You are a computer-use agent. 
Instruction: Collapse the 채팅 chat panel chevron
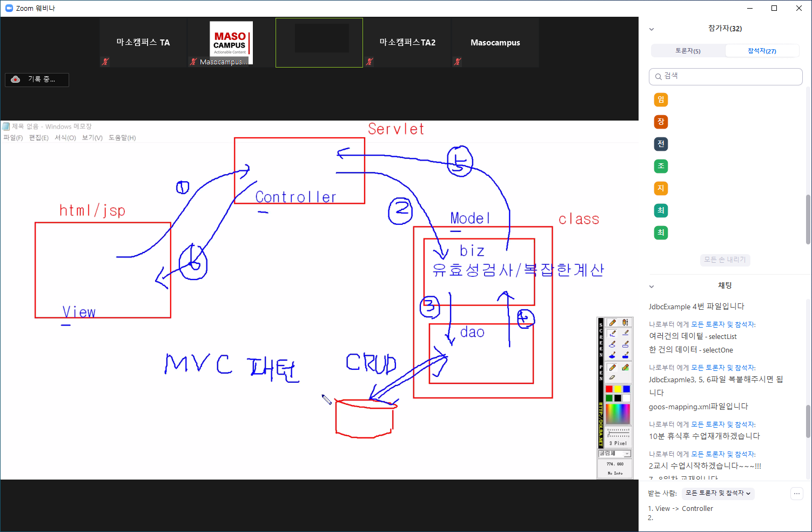click(652, 286)
